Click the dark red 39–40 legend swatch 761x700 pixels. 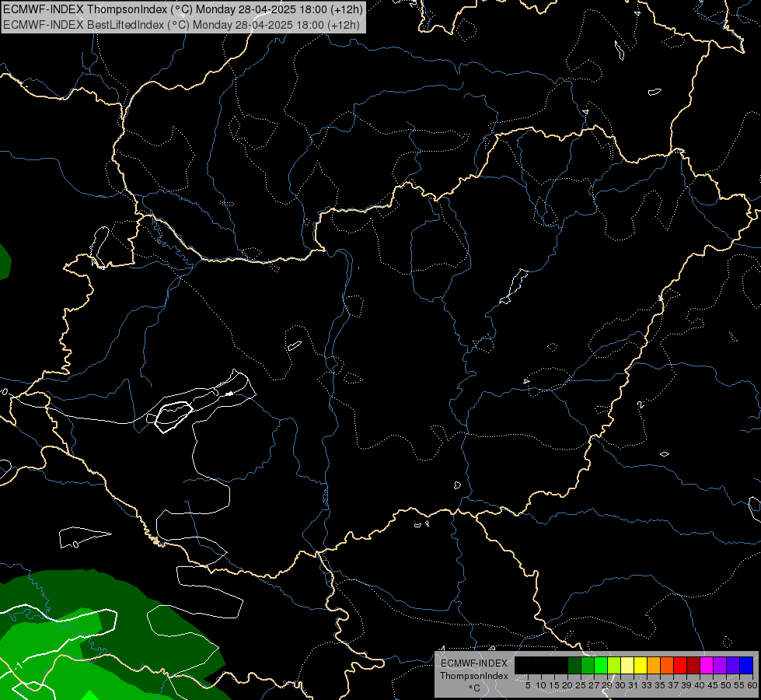pyautogui.click(x=693, y=666)
